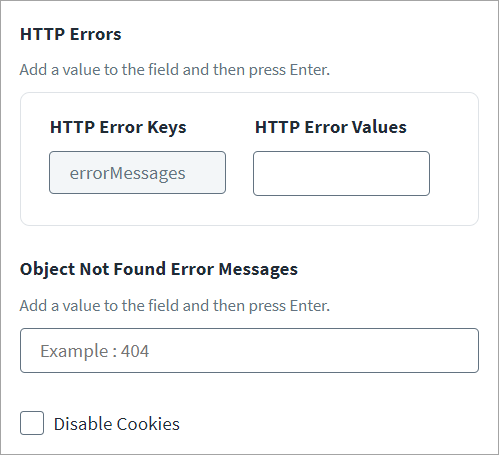Click the '404' text in the placeholder
The height and width of the screenshot is (455, 499).
[135, 351]
